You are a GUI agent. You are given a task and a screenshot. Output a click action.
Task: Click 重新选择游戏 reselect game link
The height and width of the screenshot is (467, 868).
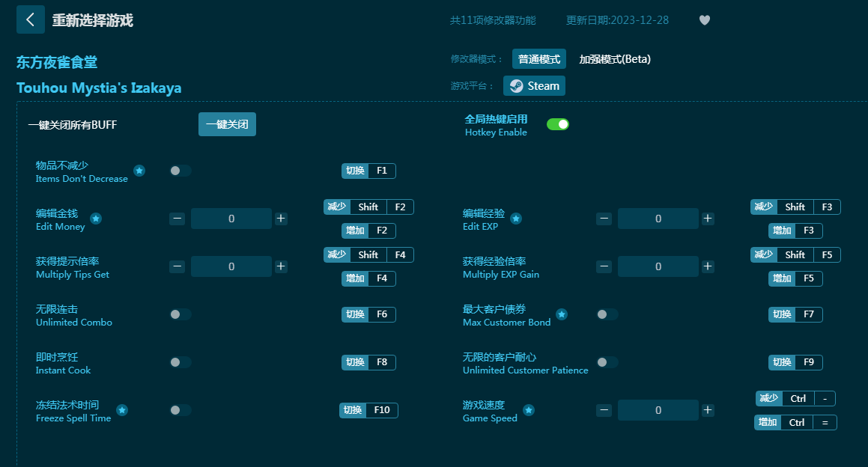coord(92,20)
